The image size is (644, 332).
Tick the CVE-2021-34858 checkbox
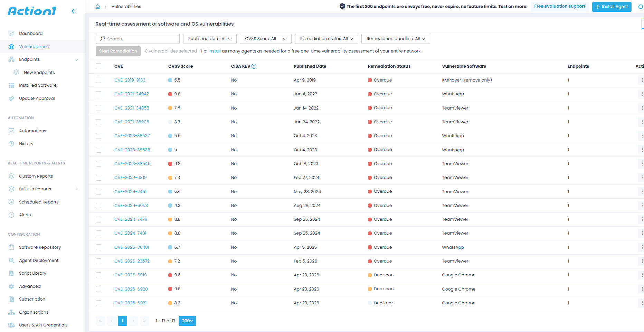[x=98, y=108]
